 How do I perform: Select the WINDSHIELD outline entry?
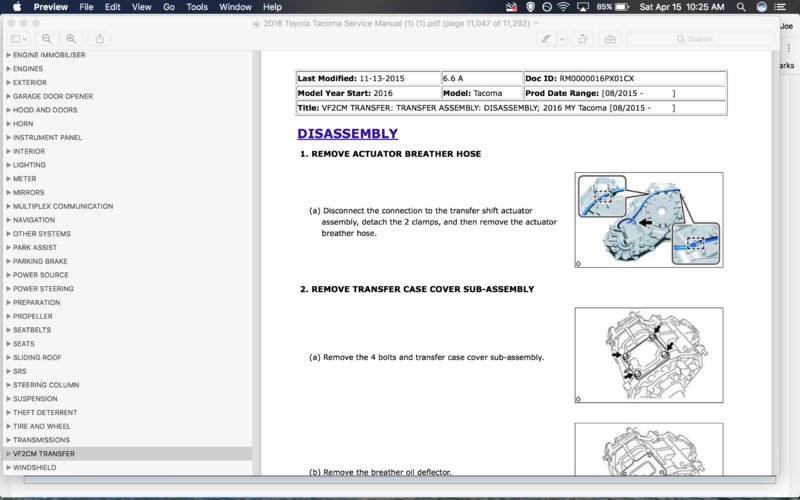coord(35,467)
